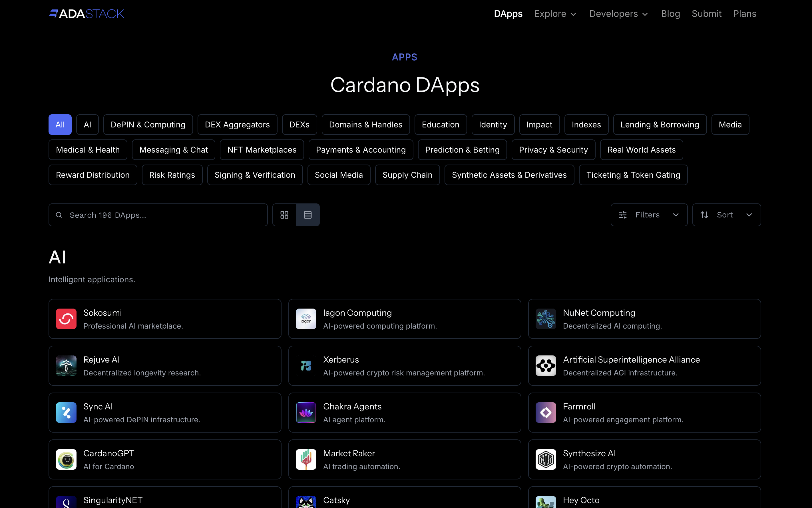Viewport: 812px width, 508px height.
Task: Open the Sokosumi listing title
Action: click(x=102, y=313)
